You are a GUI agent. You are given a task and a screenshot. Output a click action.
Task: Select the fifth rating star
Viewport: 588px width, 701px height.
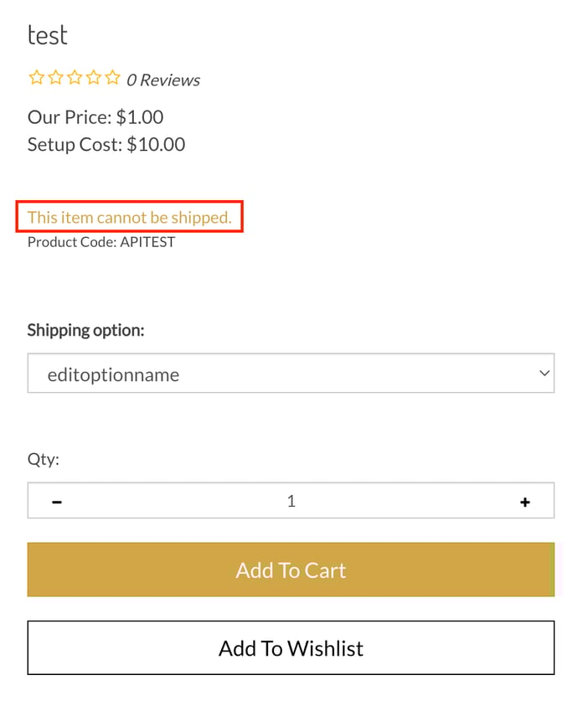pyautogui.click(x=113, y=79)
